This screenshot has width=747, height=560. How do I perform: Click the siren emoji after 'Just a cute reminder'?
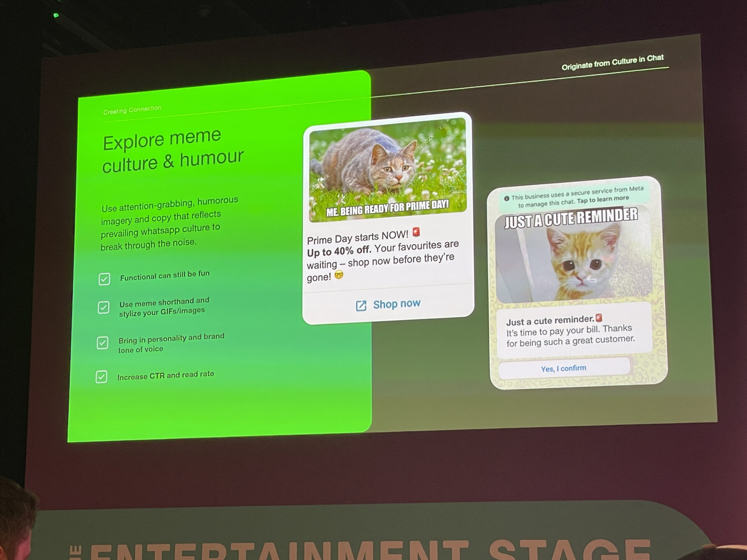coord(599,318)
